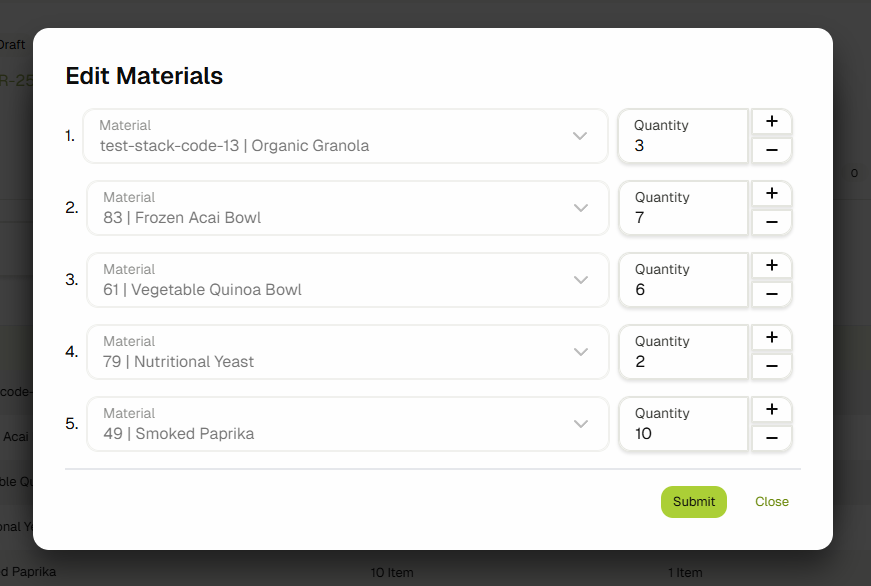The image size is (871, 586).
Task: Increment Vegetable Quinoa Bowl quantity
Action: point(771,266)
